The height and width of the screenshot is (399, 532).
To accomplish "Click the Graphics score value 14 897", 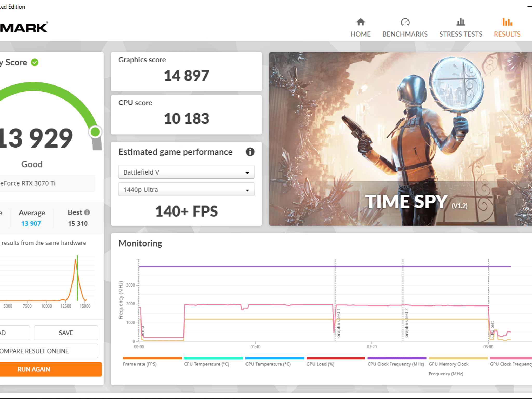I will point(186,76).
